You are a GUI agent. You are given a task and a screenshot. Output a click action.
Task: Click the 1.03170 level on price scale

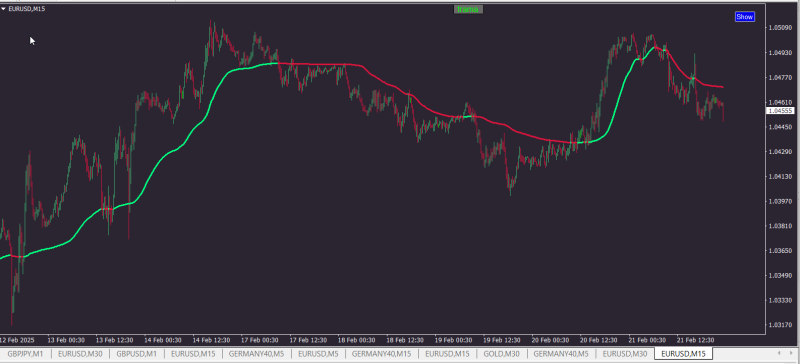pos(781,325)
